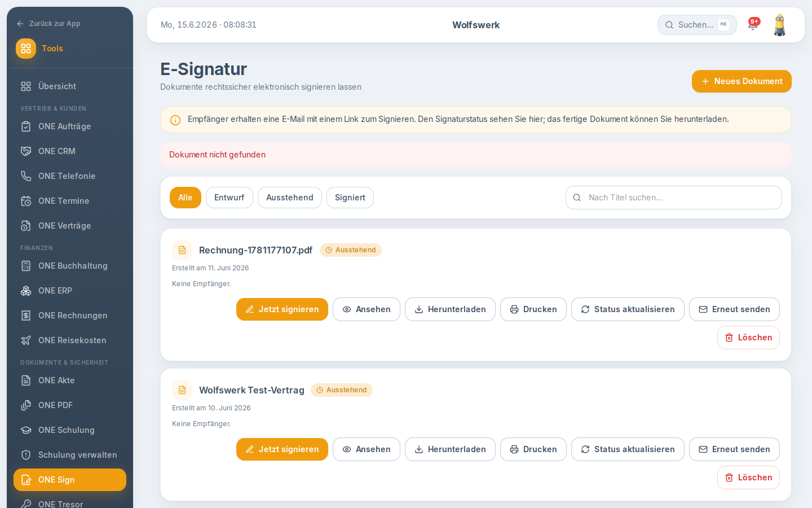The image size is (812, 508).
Task: Open notifications bell with 9+ badge
Action: pyautogui.click(x=753, y=24)
